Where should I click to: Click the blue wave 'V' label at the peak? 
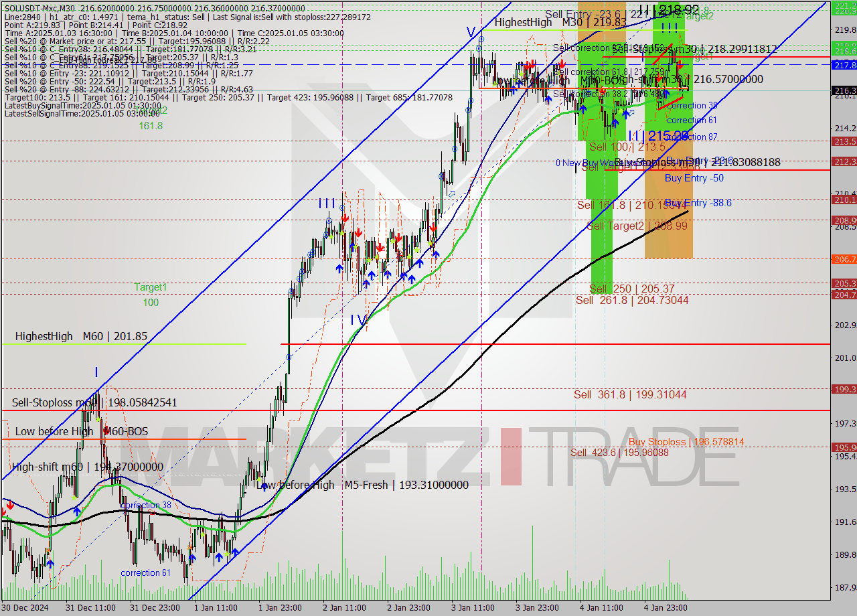[x=471, y=31]
